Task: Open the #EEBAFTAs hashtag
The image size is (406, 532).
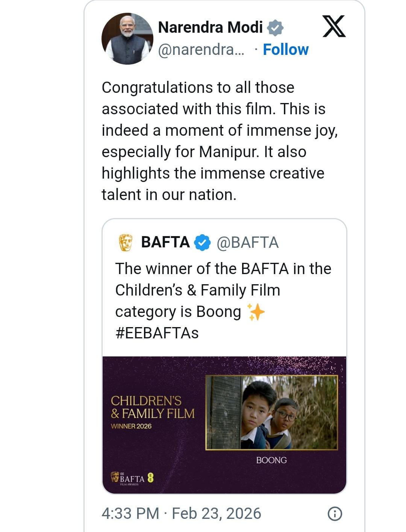Action: 157,333
